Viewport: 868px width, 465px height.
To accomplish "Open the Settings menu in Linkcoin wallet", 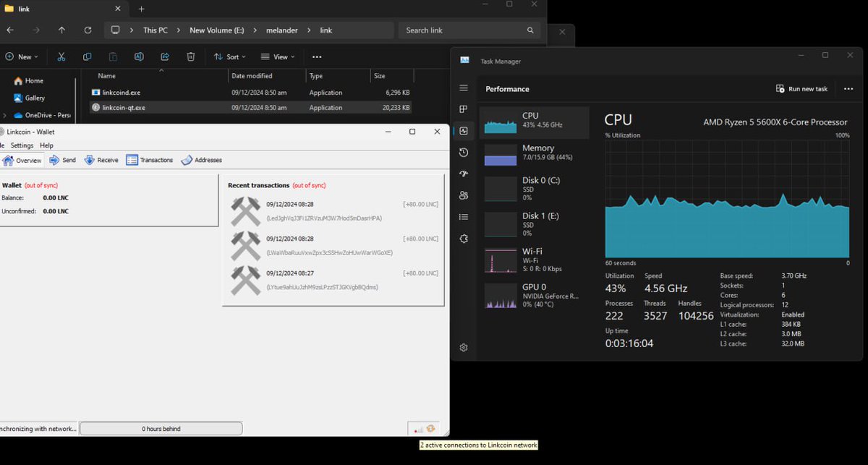I will pos(22,145).
